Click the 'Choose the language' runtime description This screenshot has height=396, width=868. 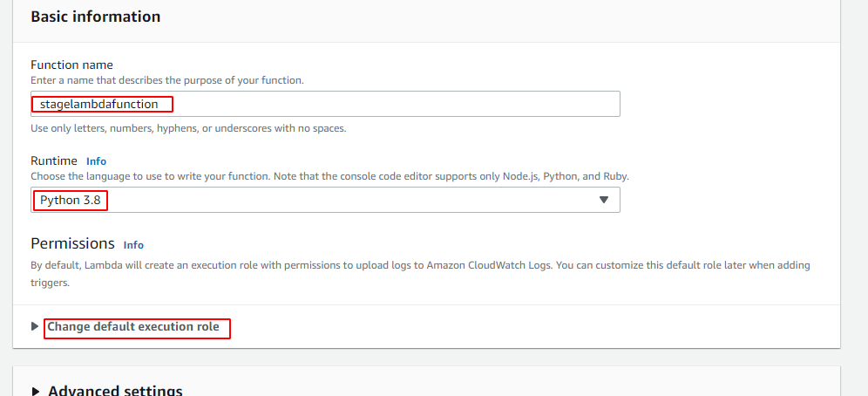click(x=329, y=176)
